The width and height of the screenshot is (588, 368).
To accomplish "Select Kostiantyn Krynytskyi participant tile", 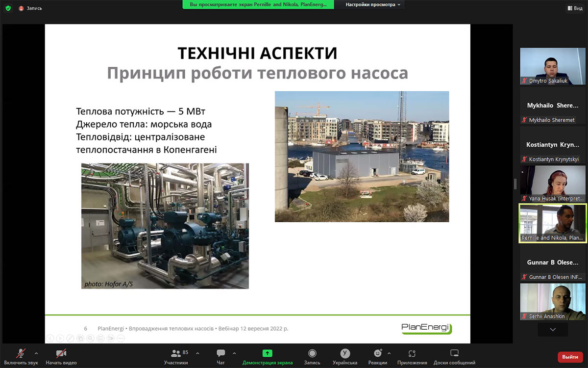I will (553, 145).
